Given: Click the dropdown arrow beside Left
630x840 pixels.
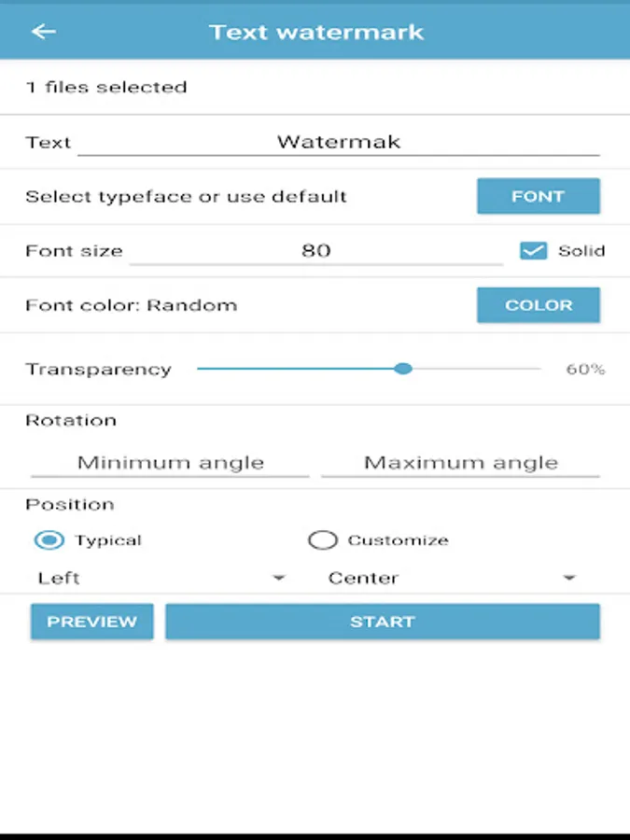Looking at the screenshot, I should pyautogui.click(x=278, y=579).
